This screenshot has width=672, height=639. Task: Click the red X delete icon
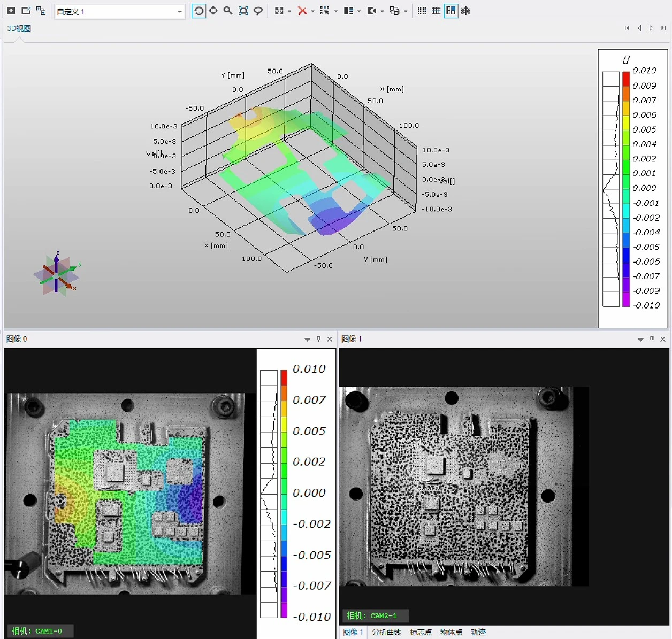tap(302, 11)
